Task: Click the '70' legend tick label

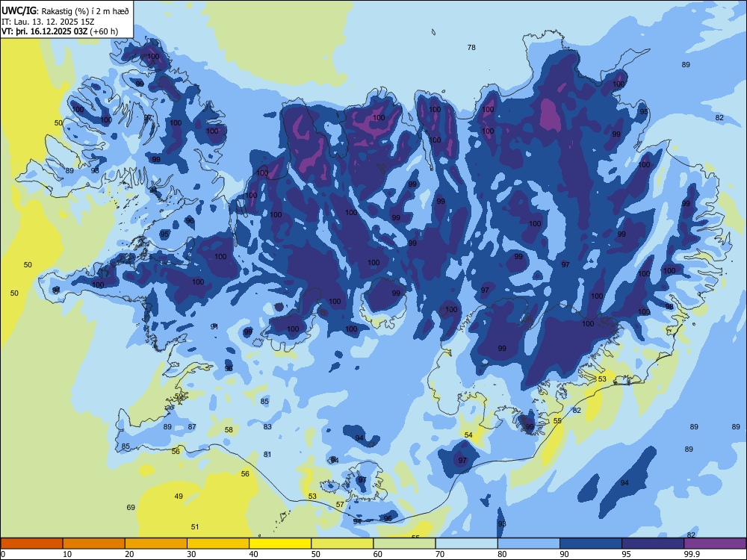Action: pos(440,554)
